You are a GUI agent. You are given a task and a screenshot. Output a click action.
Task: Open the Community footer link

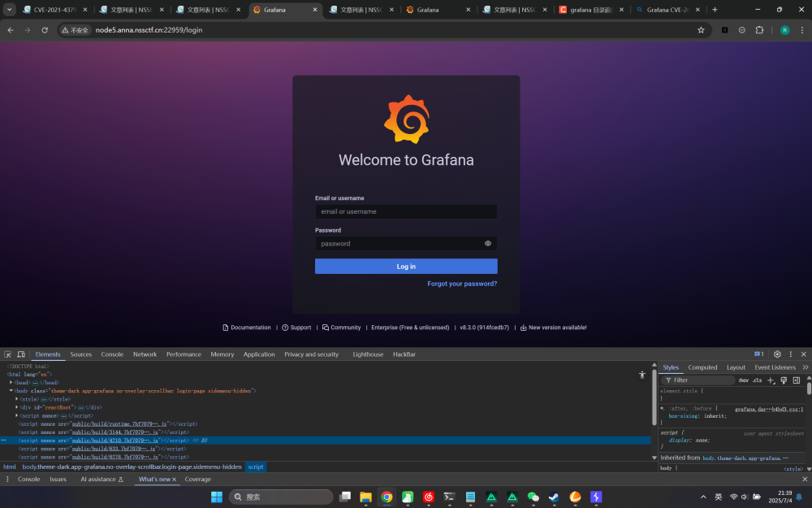coord(342,328)
